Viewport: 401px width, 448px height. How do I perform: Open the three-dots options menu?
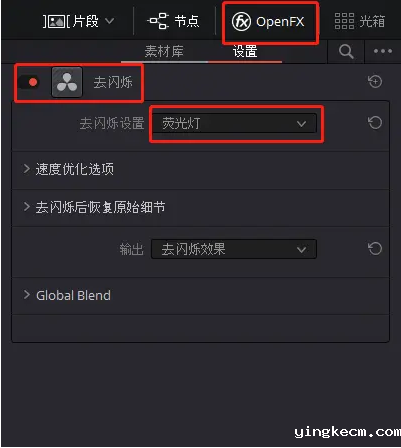pyautogui.click(x=383, y=51)
